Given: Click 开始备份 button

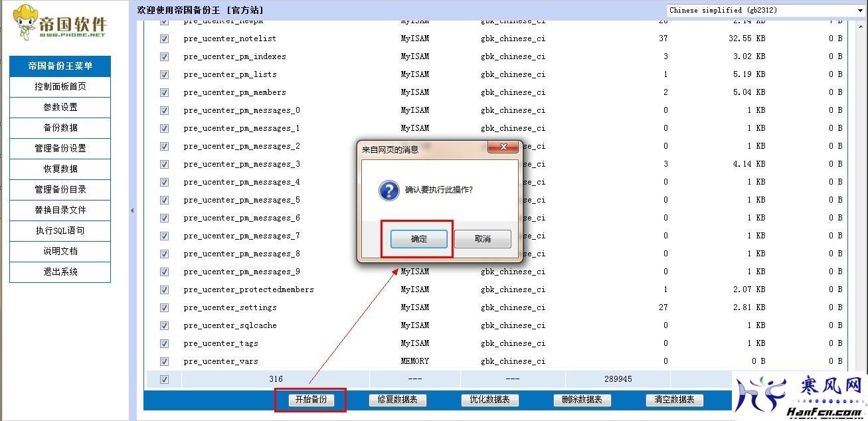Looking at the screenshot, I should 311,400.
